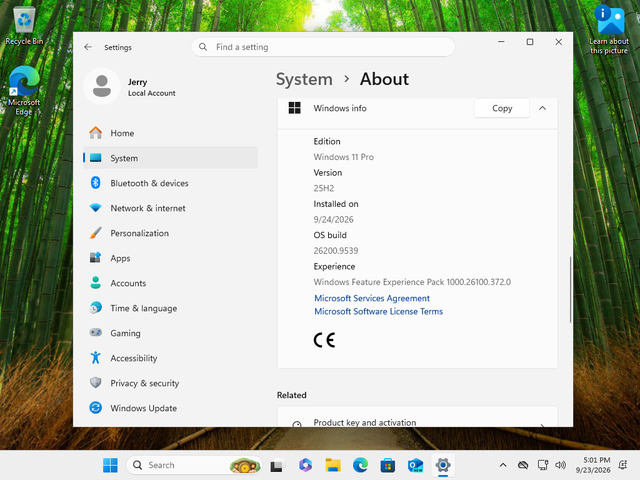The height and width of the screenshot is (480, 640).
Task: Navigate to System breadcrumb
Action: point(304,79)
